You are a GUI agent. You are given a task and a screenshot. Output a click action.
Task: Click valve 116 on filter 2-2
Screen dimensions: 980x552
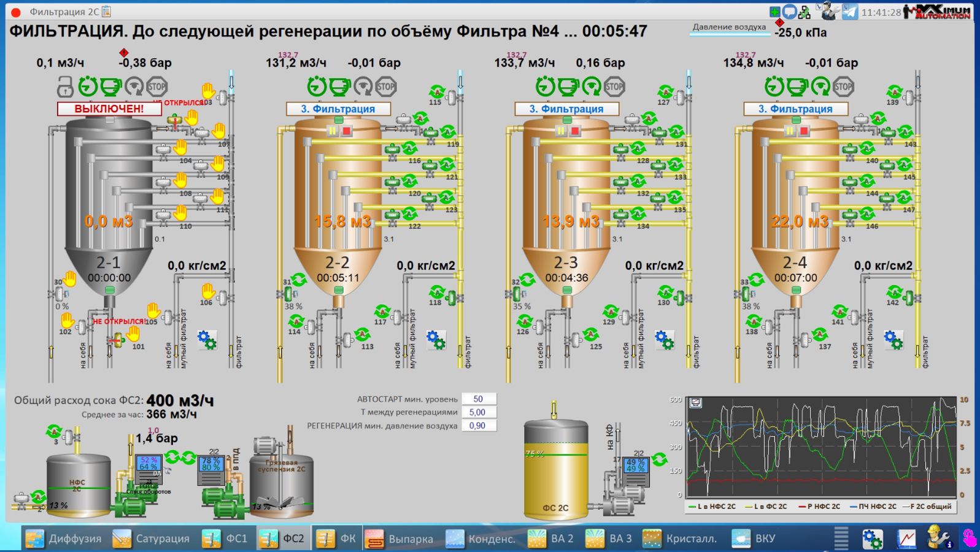(x=392, y=151)
